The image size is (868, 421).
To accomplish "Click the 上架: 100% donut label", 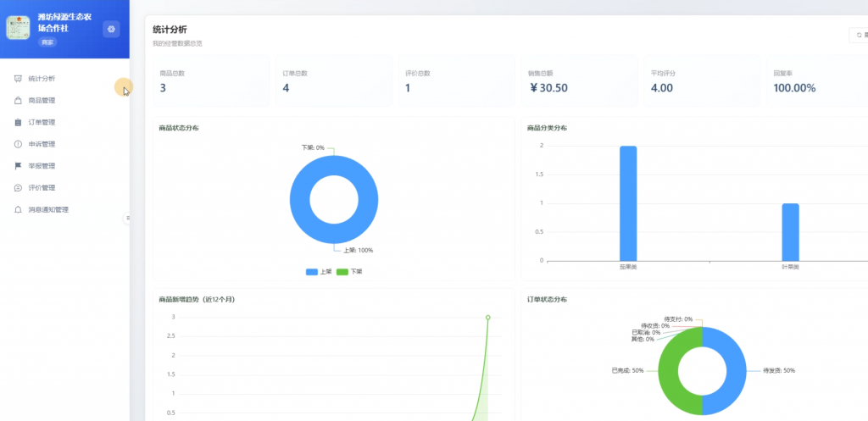I will [359, 250].
